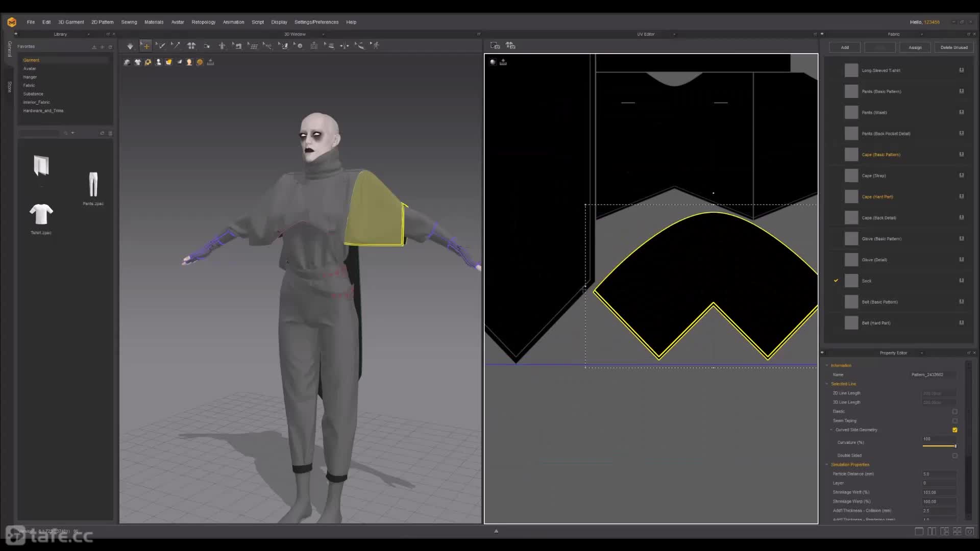Select the Select/Move tool in 3D toolbar
980x551 pixels.
[x=145, y=46]
